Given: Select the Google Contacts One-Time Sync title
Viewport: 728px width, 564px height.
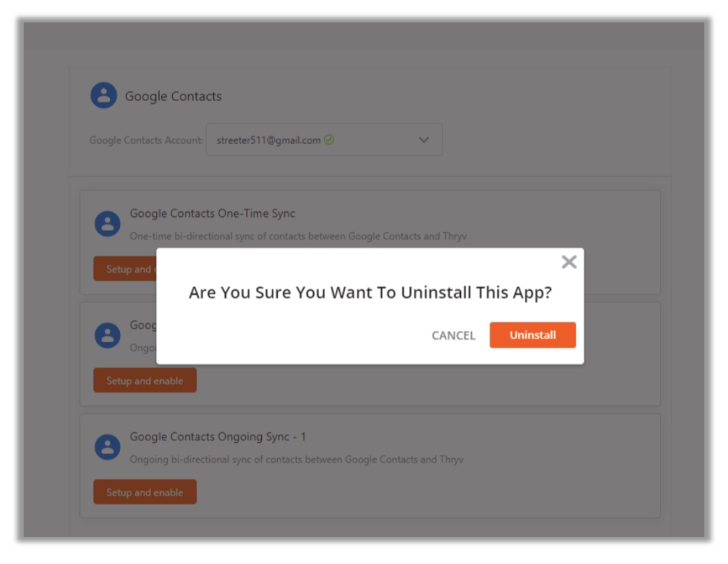Looking at the screenshot, I should (212, 213).
